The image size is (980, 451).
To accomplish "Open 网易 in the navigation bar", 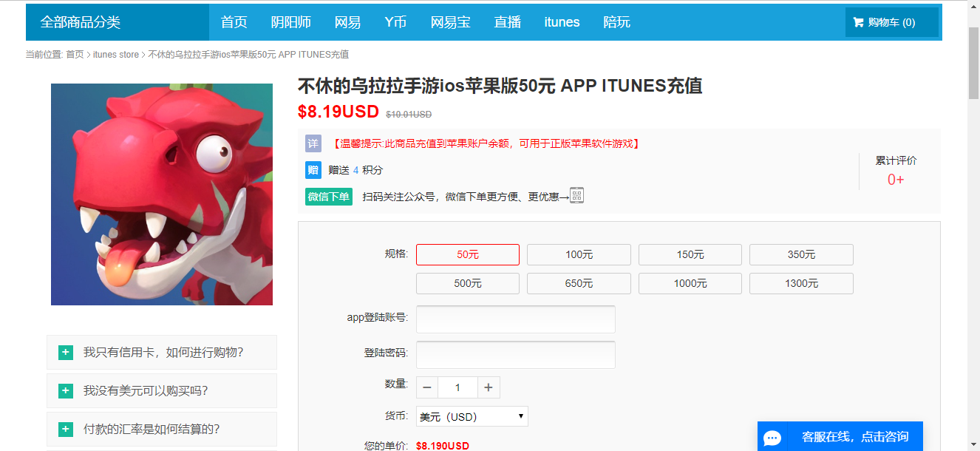I will [347, 22].
